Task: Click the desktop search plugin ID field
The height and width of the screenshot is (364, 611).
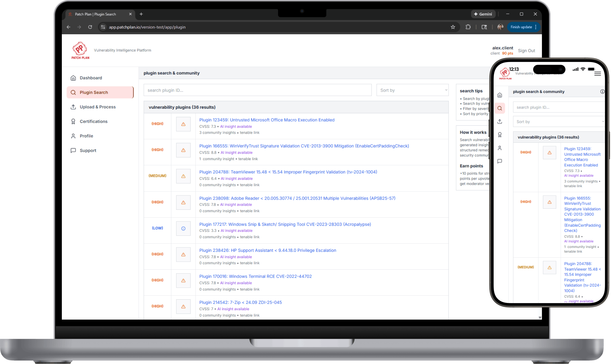Action: click(257, 90)
